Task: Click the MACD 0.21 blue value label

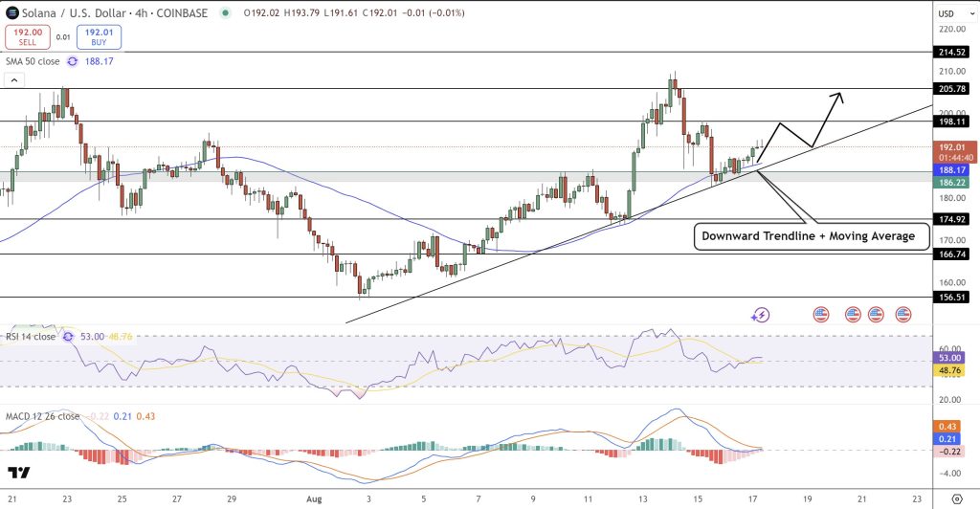Action: click(x=947, y=439)
